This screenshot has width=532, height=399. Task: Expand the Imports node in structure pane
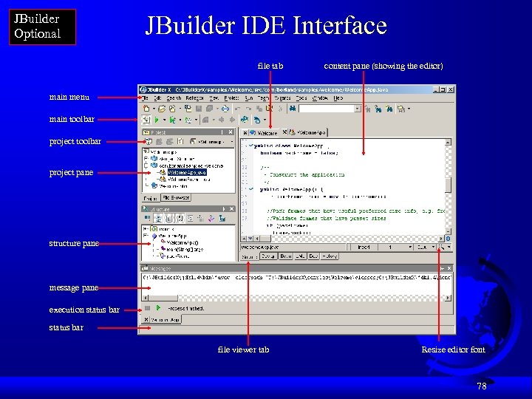coord(146,229)
